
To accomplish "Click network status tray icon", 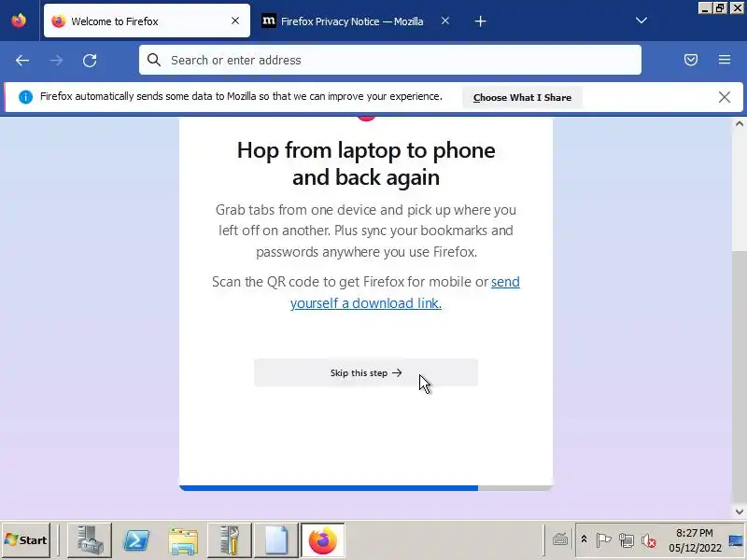I will 626,540.
